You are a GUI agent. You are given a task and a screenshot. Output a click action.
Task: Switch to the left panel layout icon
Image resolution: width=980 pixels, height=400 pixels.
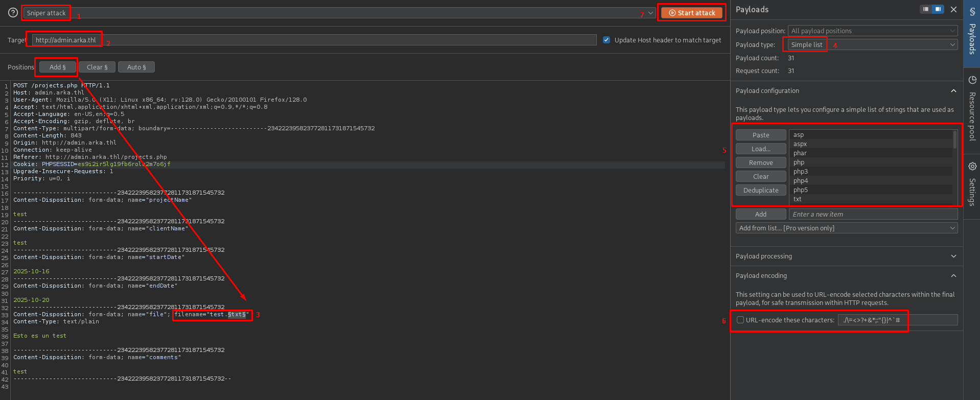click(x=925, y=9)
